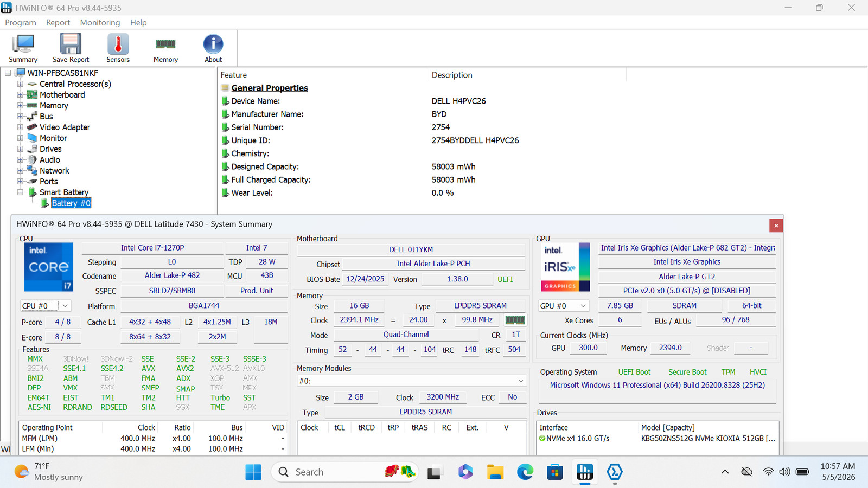Click the memory module icon beside 99.8 MHz
Screen dimensions: 868x488
(x=515, y=320)
